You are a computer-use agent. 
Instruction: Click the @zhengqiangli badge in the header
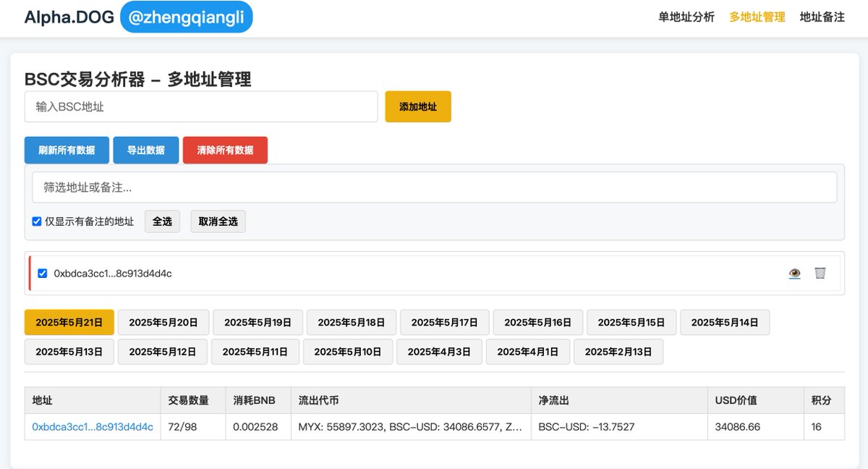[187, 17]
